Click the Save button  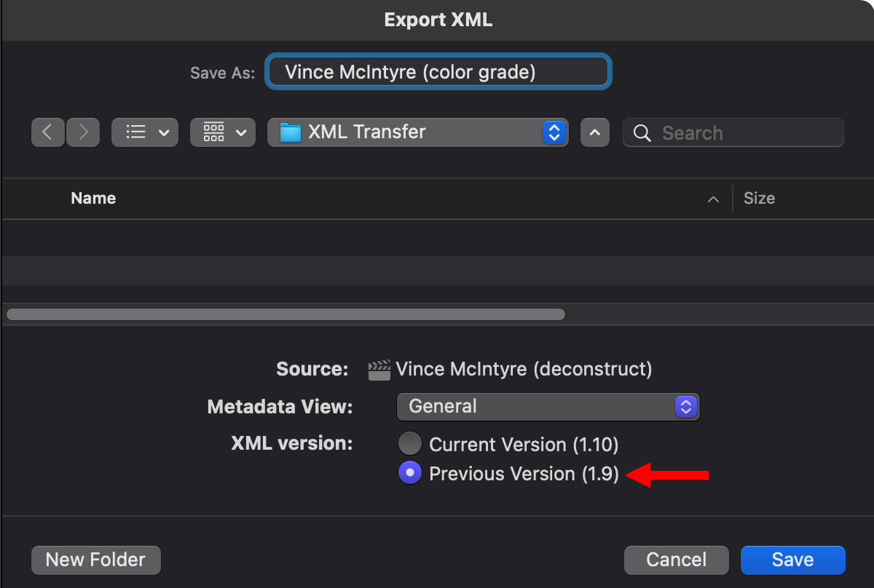pyautogui.click(x=792, y=560)
